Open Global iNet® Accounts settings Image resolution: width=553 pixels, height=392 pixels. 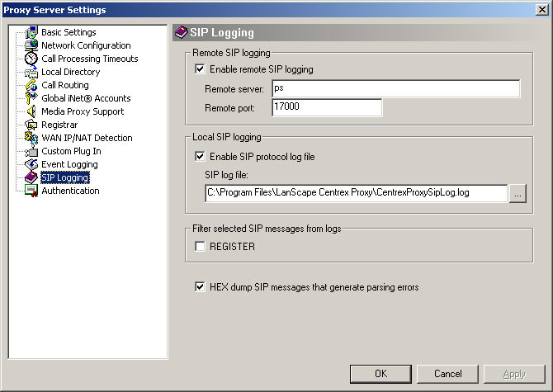[86, 98]
